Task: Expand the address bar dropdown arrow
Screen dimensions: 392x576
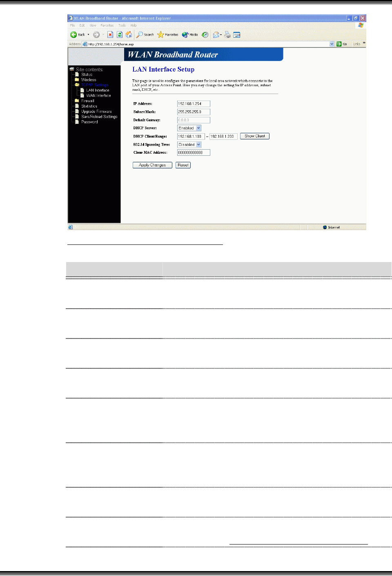Action: point(332,44)
